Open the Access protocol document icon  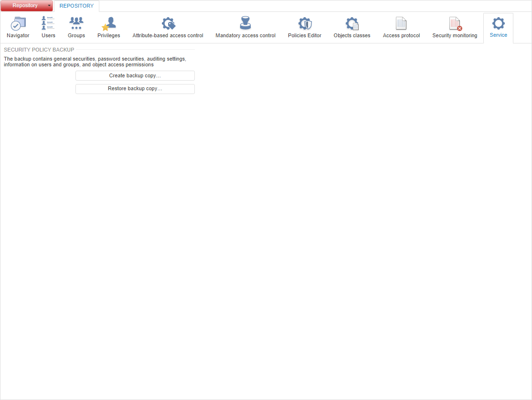coord(401,23)
